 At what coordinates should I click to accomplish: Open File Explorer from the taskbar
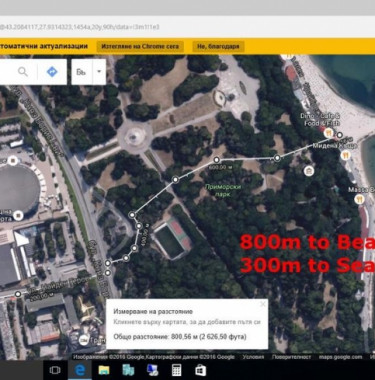pyautogui.click(x=104, y=370)
